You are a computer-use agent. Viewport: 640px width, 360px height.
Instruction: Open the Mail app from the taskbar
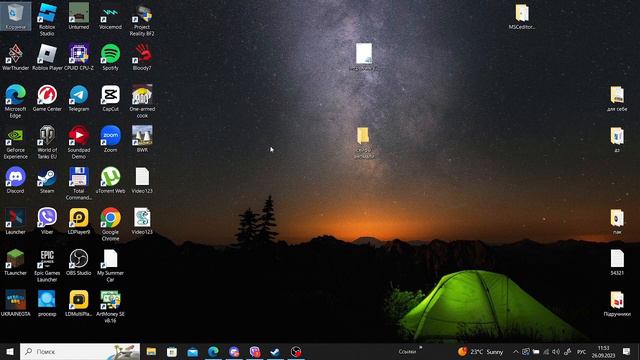(x=193, y=351)
